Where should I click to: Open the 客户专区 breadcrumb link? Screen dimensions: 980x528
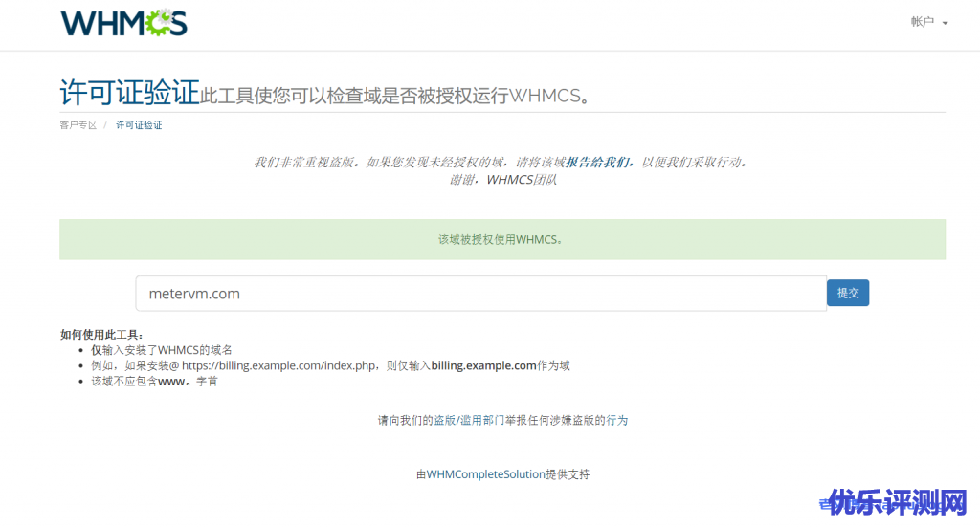click(78, 125)
